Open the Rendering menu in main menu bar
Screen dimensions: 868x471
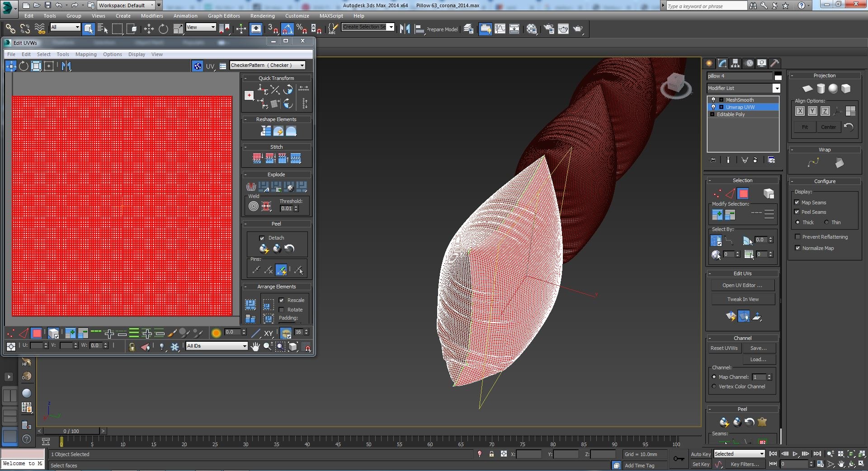(x=263, y=16)
